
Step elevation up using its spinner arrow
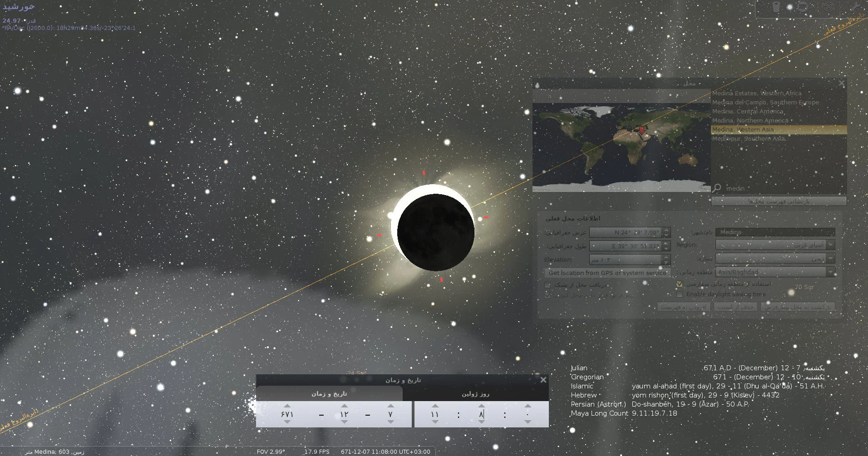pos(666,257)
